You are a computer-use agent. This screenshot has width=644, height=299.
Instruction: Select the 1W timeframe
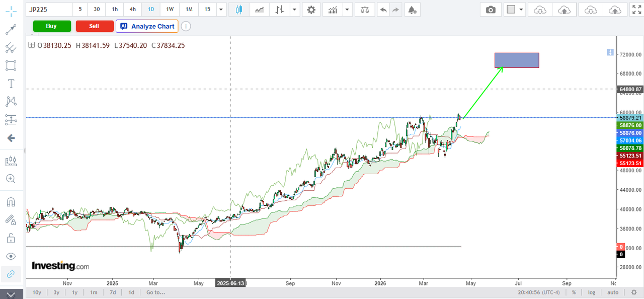tap(170, 9)
